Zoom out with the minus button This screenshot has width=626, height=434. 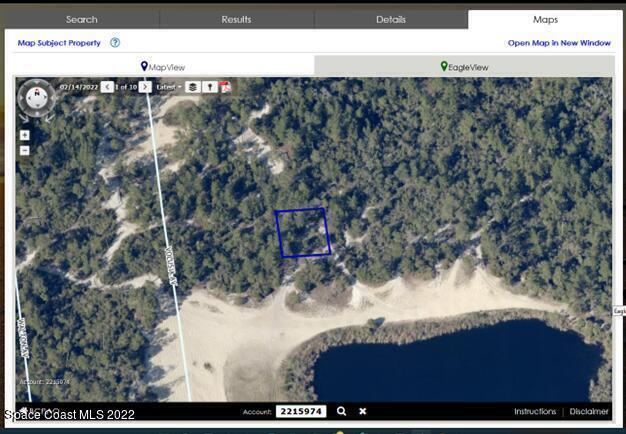[x=25, y=151]
